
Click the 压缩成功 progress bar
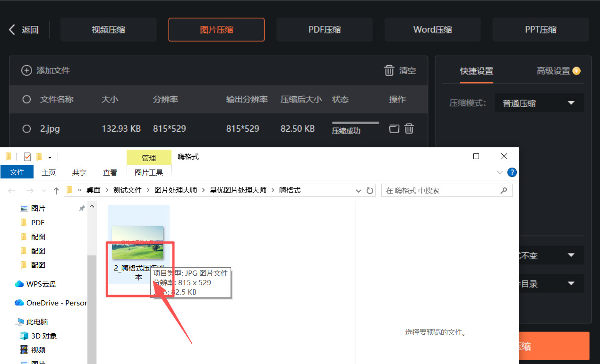click(x=355, y=123)
